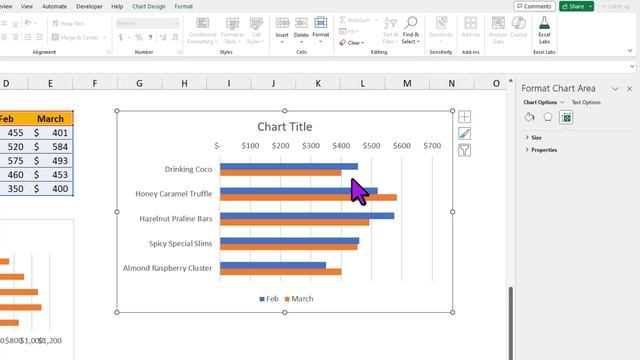Viewport: 640px width, 360px height.
Task: Click the Catch up button
Action: (616, 7)
